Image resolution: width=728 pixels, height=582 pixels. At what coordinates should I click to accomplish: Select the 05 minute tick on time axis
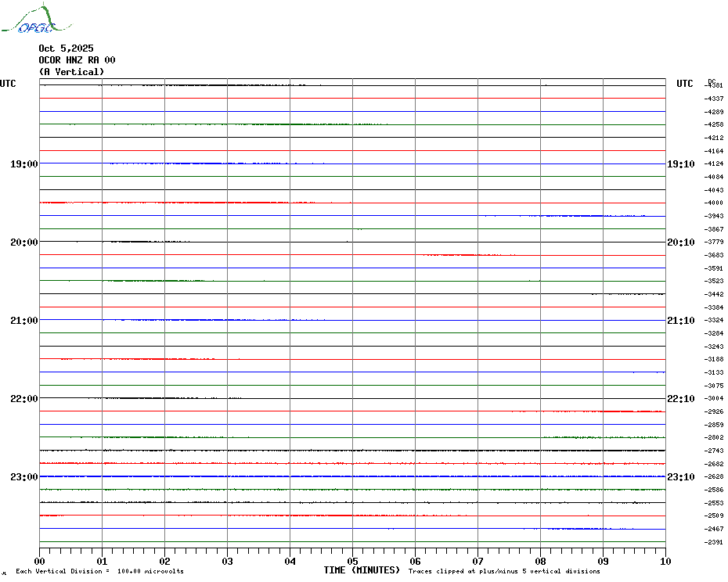[352, 561]
